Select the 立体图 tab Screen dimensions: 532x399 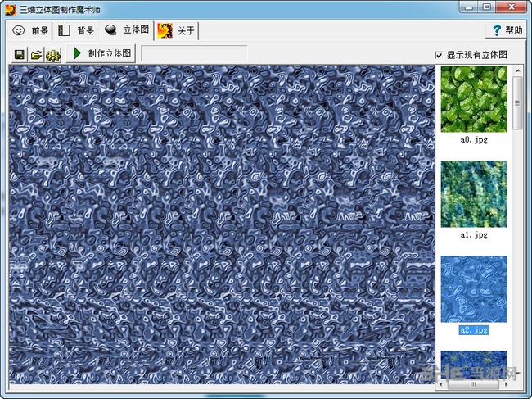coord(126,29)
